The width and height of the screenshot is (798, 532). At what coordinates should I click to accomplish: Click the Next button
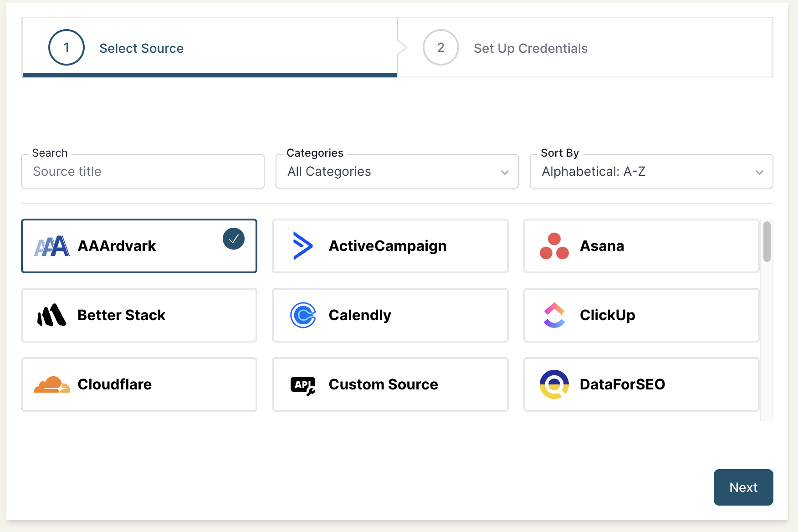coord(743,487)
